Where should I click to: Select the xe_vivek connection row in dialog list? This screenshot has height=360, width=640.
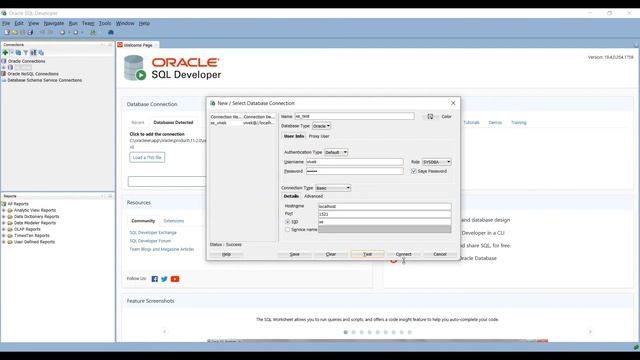point(243,123)
